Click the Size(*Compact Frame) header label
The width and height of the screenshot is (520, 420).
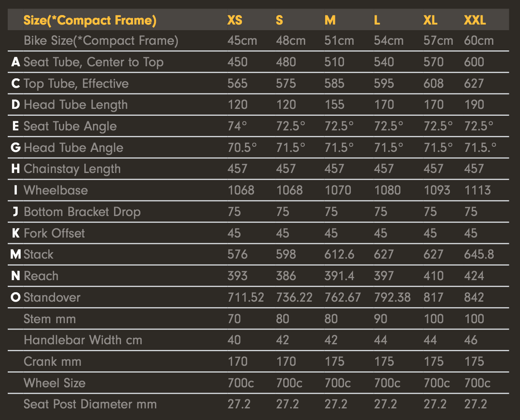(x=90, y=20)
